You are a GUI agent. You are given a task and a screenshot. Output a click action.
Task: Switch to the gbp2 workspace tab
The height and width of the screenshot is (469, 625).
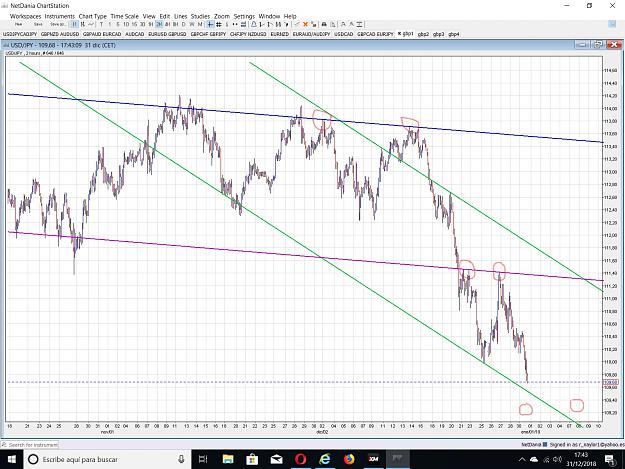pyautogui.click(x=423, y=34)
